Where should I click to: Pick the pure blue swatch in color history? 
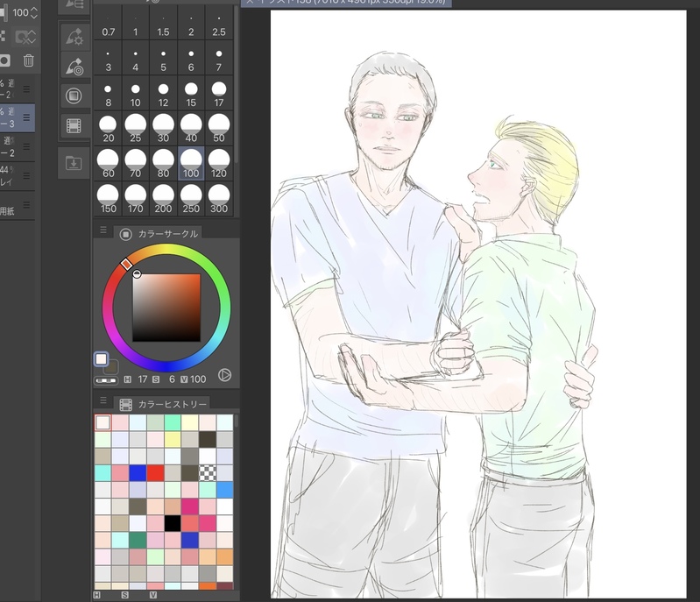point(138,473)
